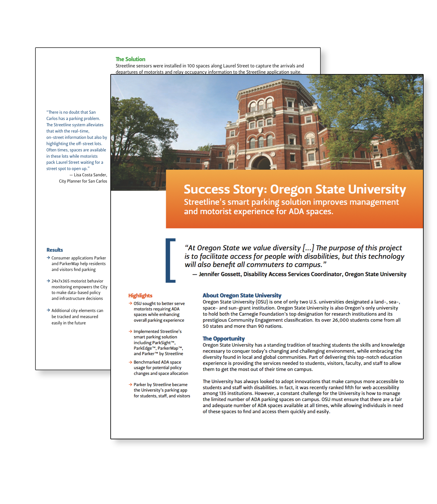Image resolution: width=437 pixels, height=504 pixels.
Task: Click the 'Results' heading on the back page
Action: [55, 250]
